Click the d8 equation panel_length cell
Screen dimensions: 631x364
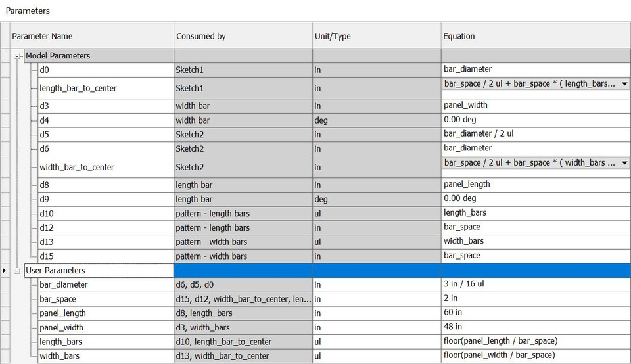click(x=534, y=185)
